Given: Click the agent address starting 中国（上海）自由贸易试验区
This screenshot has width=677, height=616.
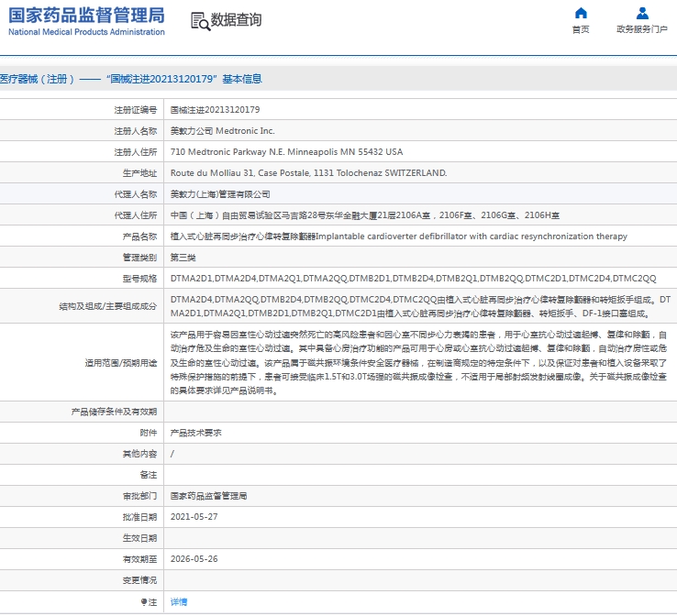Looking at the screenshot, I should tap(365, 215).
